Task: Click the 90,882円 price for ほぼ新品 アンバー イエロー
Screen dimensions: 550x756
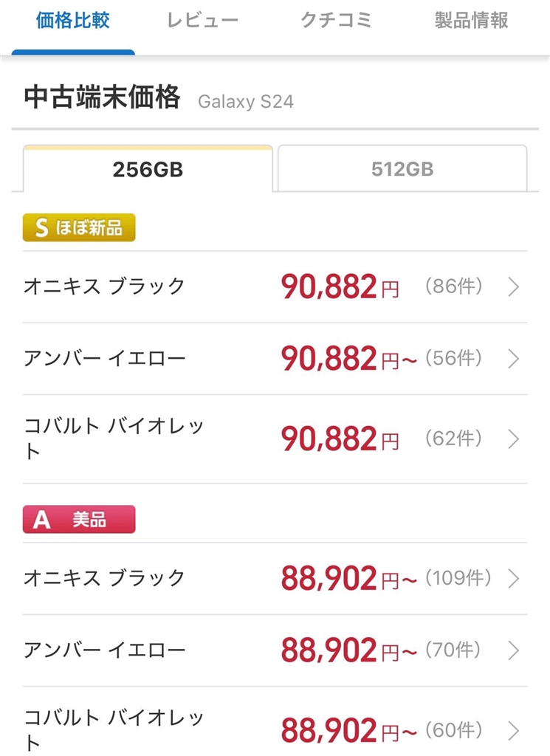Action: point(340,360)
